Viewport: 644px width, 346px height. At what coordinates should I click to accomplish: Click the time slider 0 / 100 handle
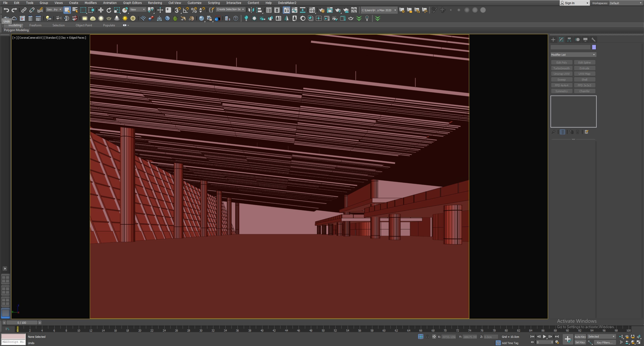pos(22,323)
